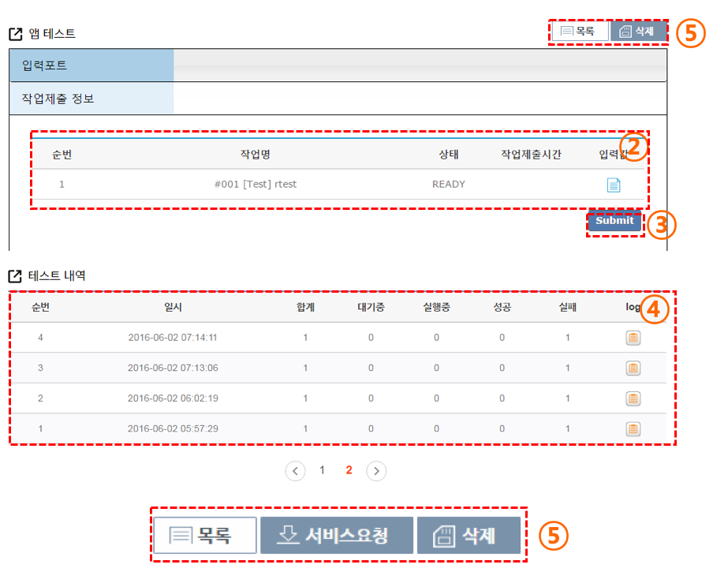
Task: Click the 입력포트 input field area
Action: click(420, 65)
